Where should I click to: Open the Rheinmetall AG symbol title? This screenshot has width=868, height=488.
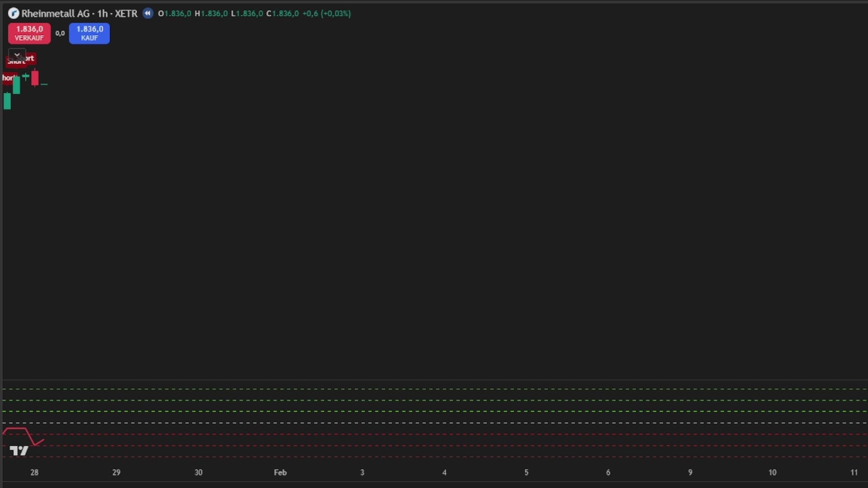tap(80, 14)
